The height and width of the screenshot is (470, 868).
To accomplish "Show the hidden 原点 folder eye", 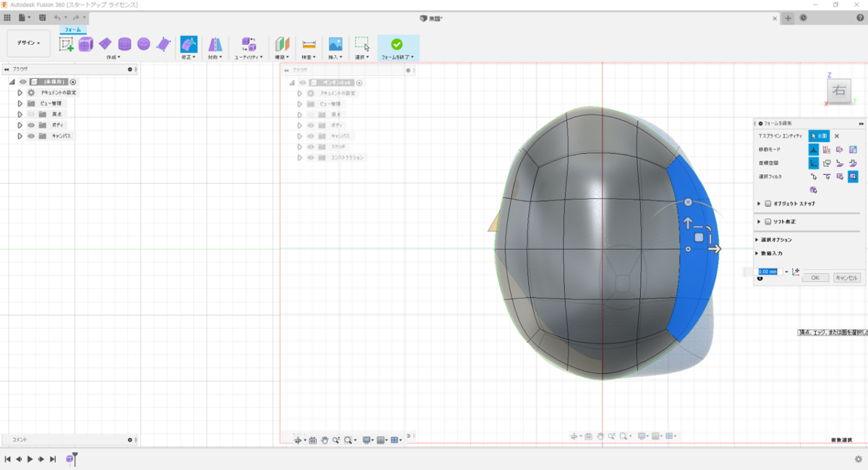I will click(31, 114).
